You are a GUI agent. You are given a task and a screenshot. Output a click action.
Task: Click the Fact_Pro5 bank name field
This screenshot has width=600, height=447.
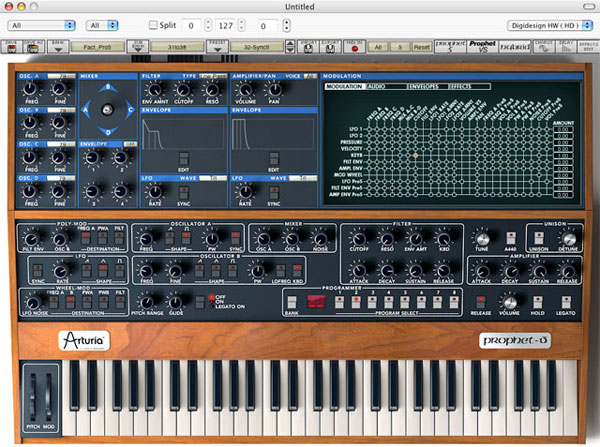tap(98, 47)
